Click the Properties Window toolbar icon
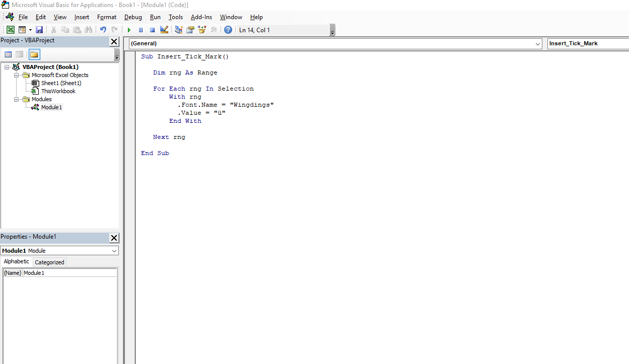 click(x=190, y=29)
